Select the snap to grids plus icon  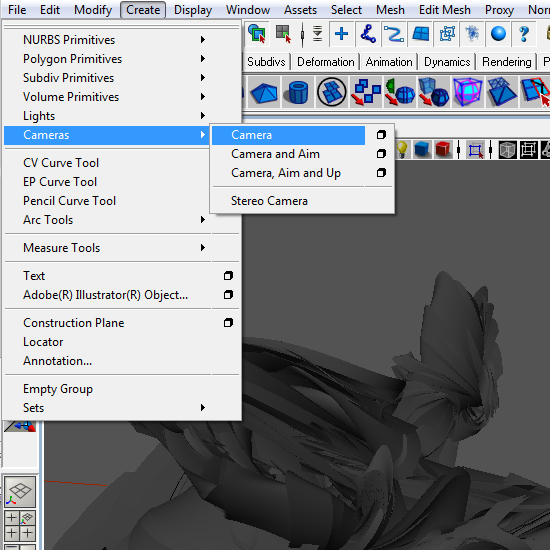pyautogui.click(x=341, y=34)
